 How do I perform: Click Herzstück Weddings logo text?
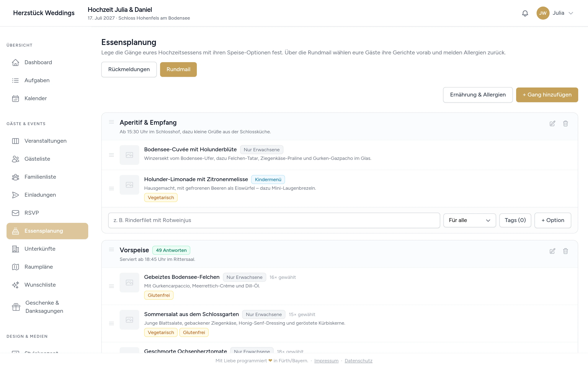44,13
